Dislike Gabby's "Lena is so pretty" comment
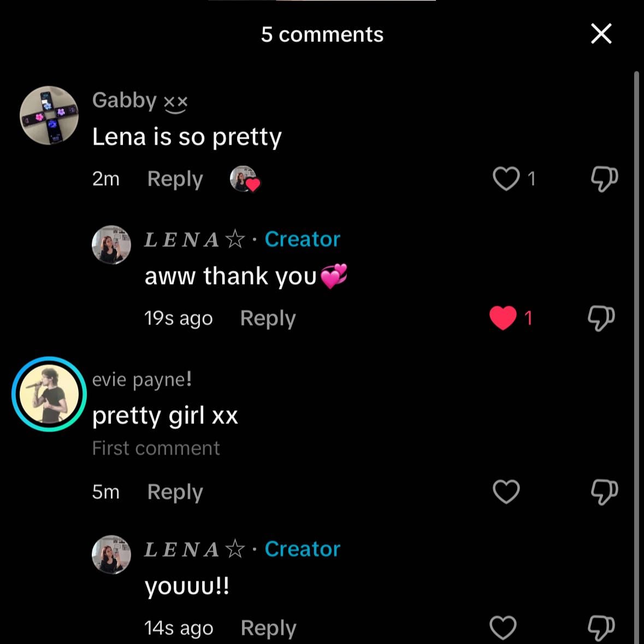The width and height of the screenshot is (644, 644). point(604,179)
